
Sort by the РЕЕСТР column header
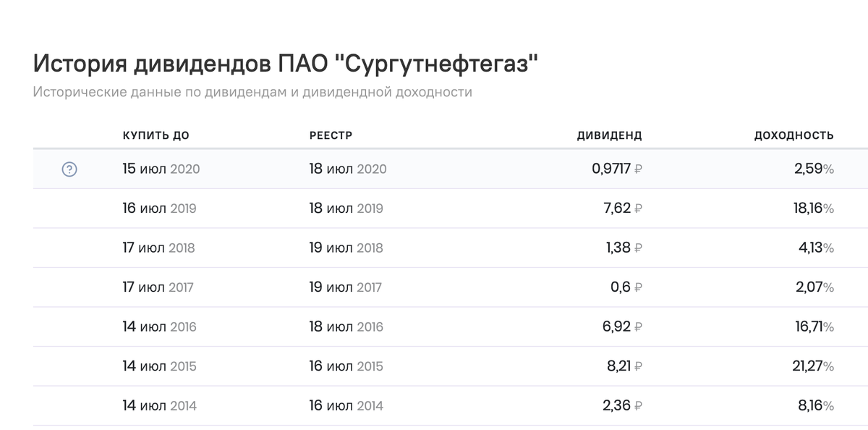[x=331, y=134]
